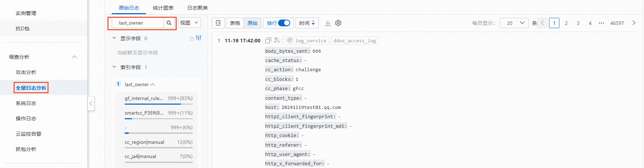This screenshot has width=644, height=168.
Task: Open the per-page count dropdown showing 20
Action: [x=514, y=23]
